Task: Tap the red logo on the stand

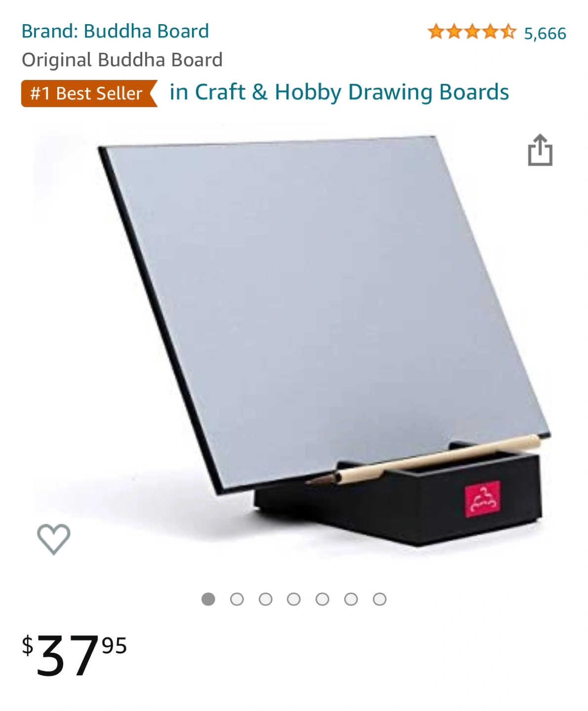Action: pos(482,499)
